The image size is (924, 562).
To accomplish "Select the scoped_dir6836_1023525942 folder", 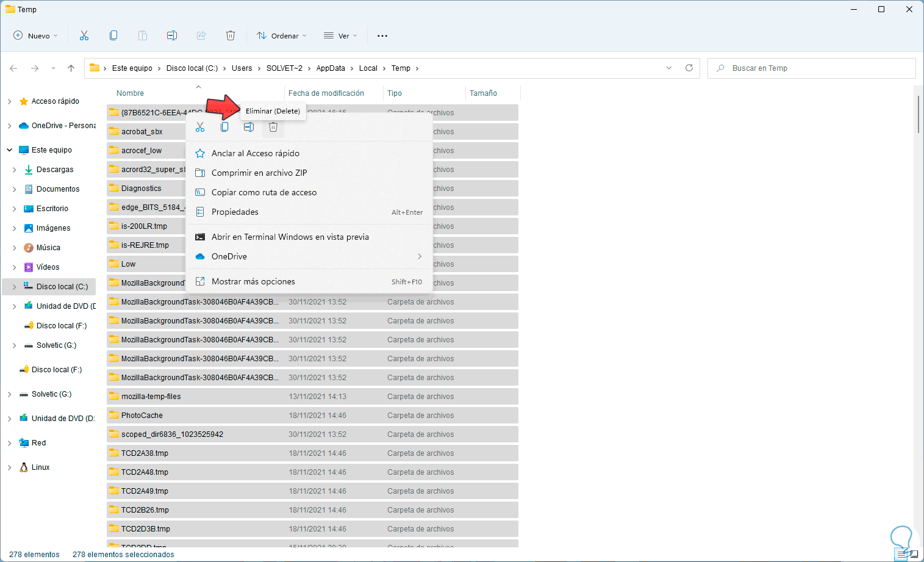I will click(x=312, y=434).
